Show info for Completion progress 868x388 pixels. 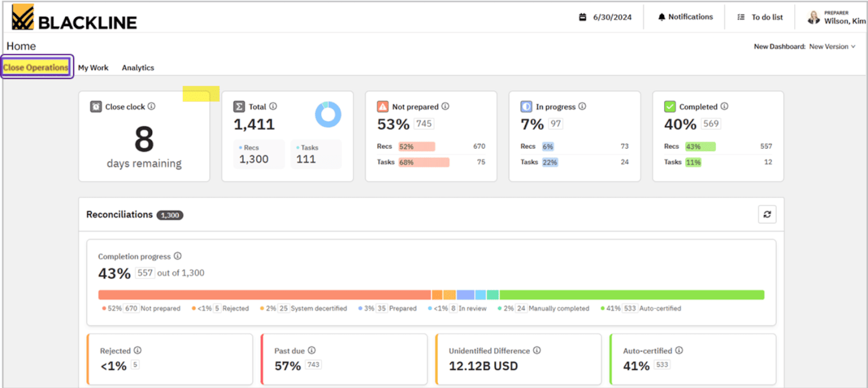[177, 256]
